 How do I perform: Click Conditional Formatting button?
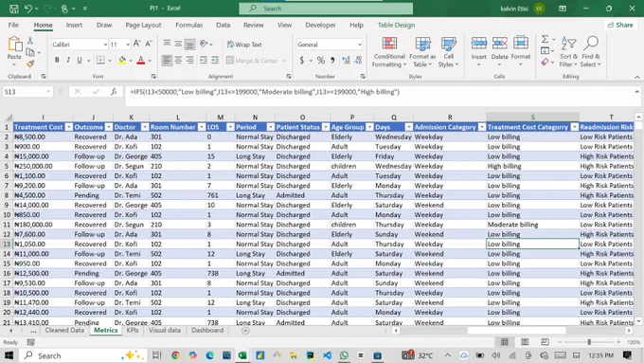point(389,52)
